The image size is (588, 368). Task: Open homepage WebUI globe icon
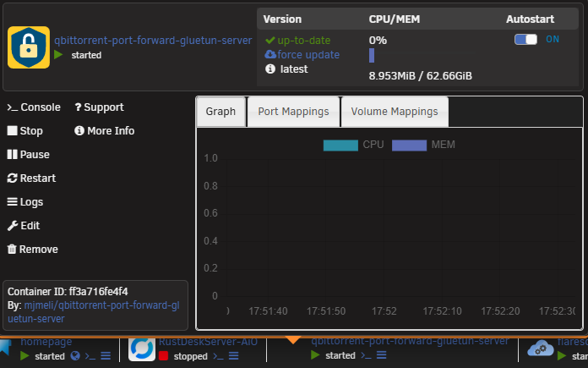point(75,355)
